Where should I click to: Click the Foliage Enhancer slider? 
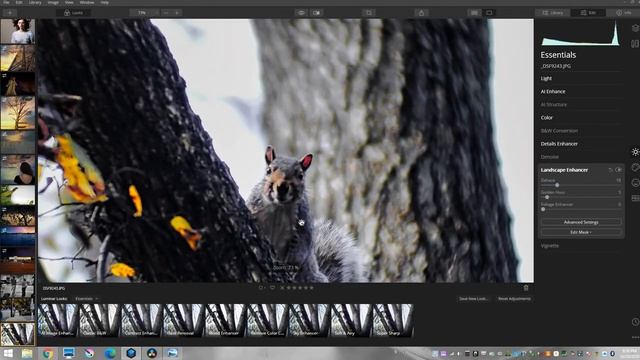(x=581, y=209)
